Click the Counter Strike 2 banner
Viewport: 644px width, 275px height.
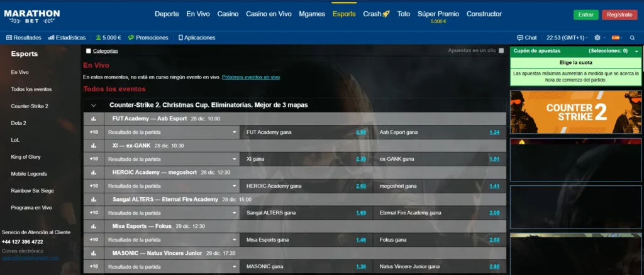(x=576, y=112)
